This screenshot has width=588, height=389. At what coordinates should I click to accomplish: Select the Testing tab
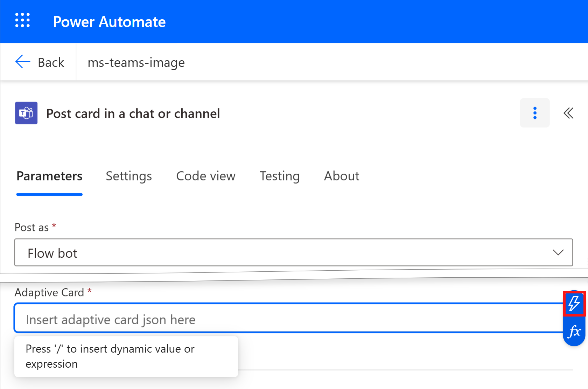click(280, 176)
